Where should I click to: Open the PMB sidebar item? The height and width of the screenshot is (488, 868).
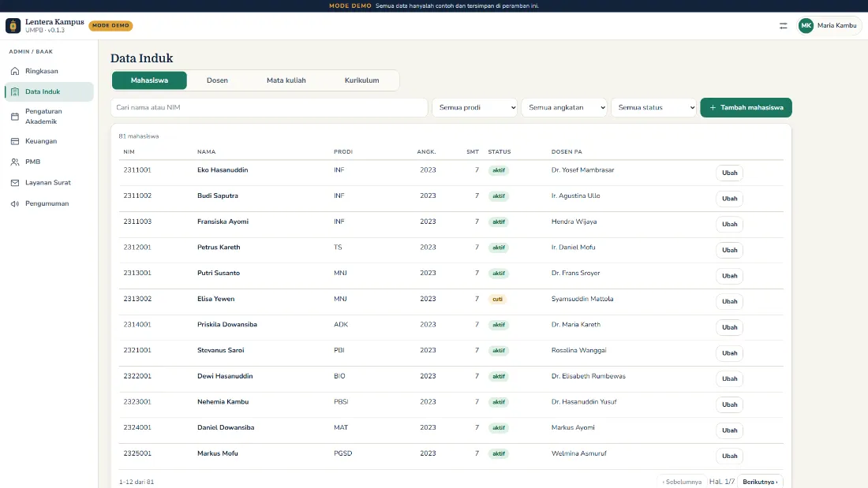49,162
